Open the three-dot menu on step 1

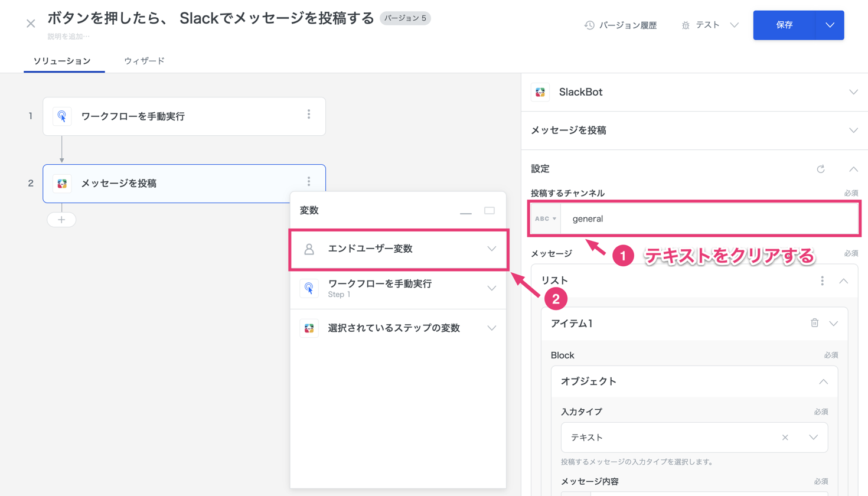308,115
